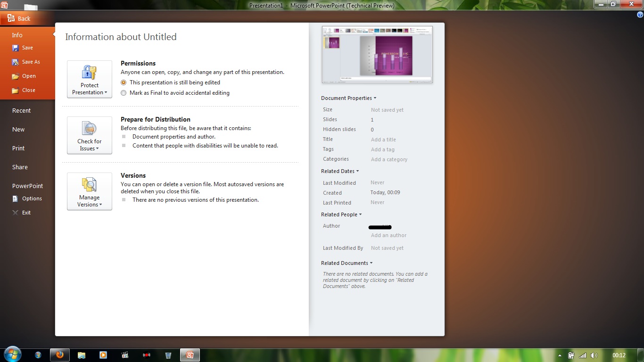Click the Open folder icon in the sidebar
This screenshot has height=362, width=644.
point(16,76)
